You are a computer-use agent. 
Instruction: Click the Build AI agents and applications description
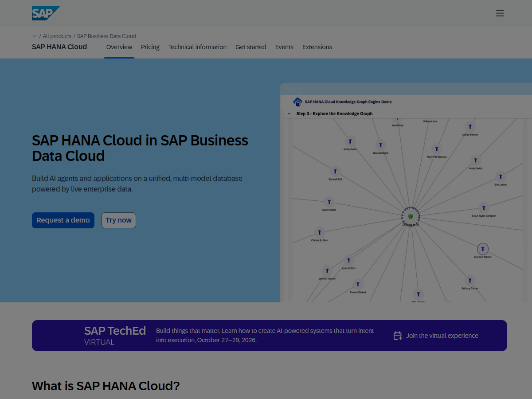tap(137, 184)
